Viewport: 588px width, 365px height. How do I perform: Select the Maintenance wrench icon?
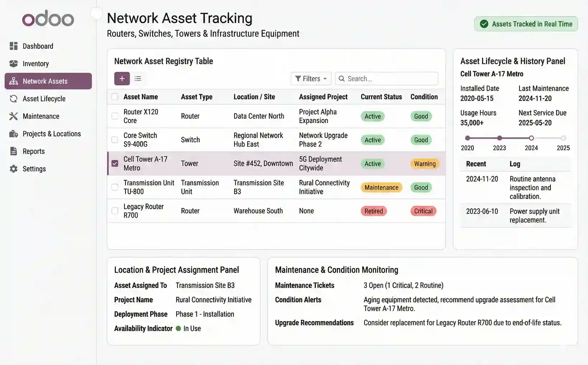pos(13,116)
